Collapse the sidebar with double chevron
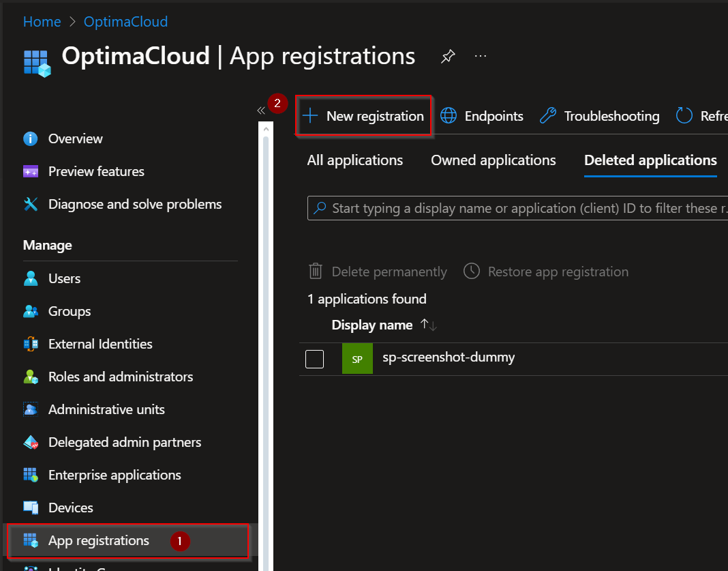 tap(261, 110)
